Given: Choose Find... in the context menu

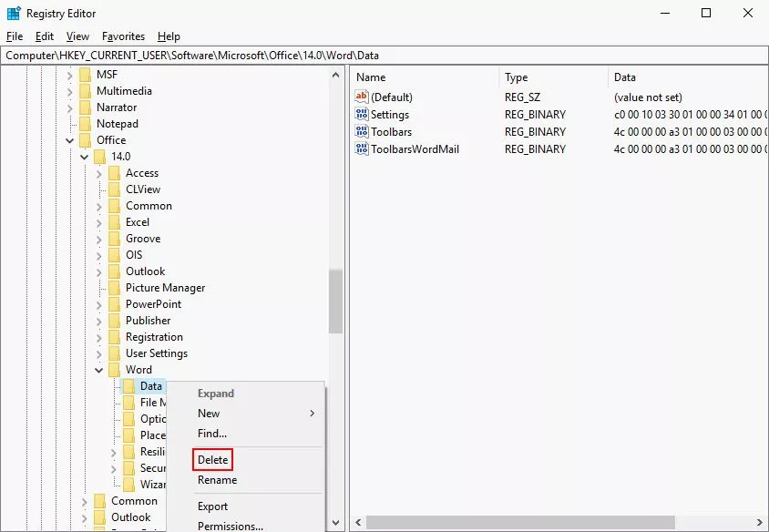Looking at the screenshot, I should (x=212, y=434).
